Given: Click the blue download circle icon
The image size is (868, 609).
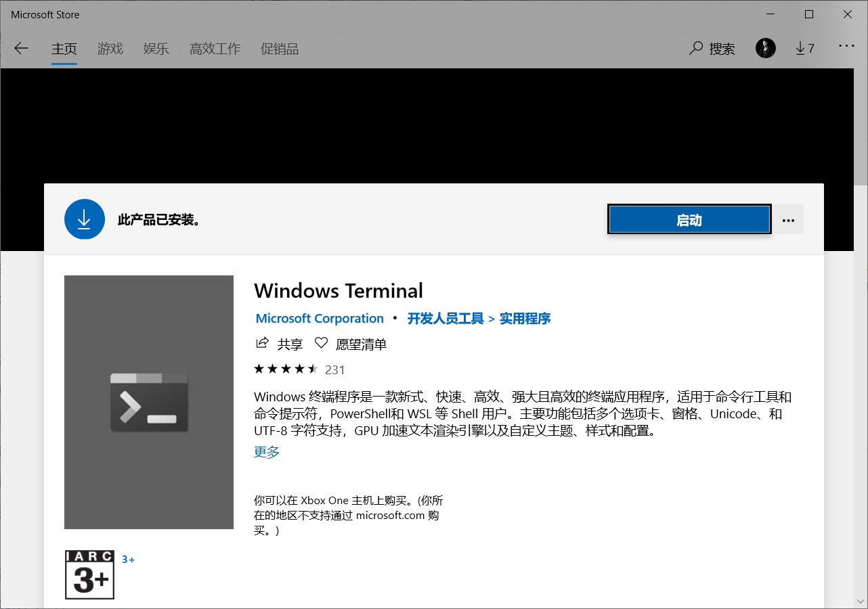Looking at the screenshot, I should tap(85, 219).
